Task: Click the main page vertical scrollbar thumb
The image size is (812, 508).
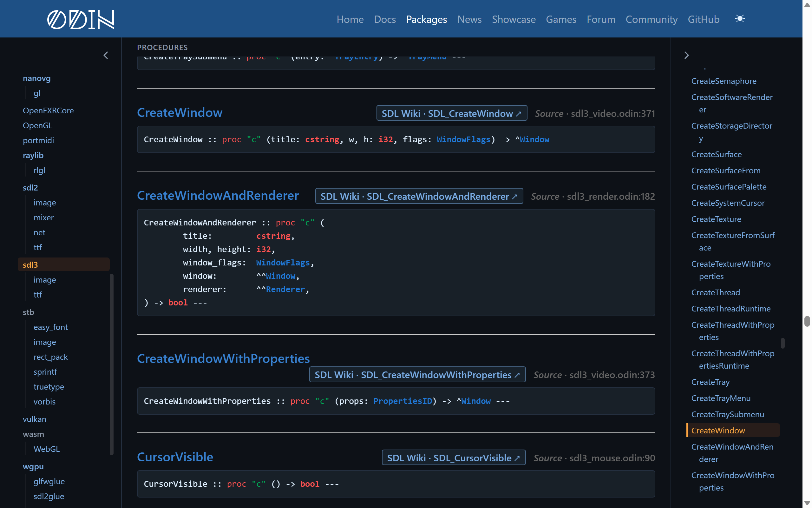Action: tap(807, 321)
